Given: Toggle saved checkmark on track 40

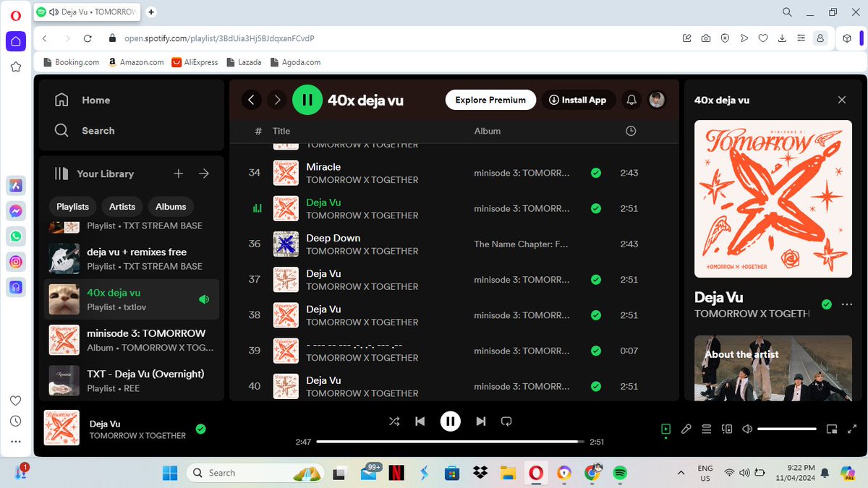Looking at the screenshot, I should pos(595,386).
